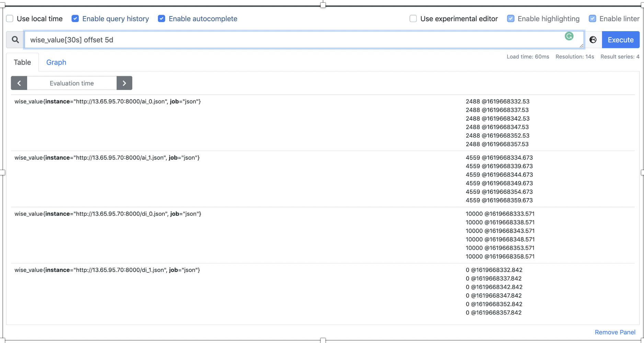Switch to the Graph tab

pos(56,62)
